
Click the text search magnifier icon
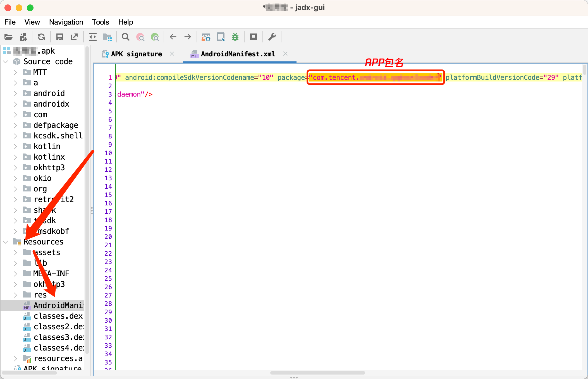tap(126, 37)
